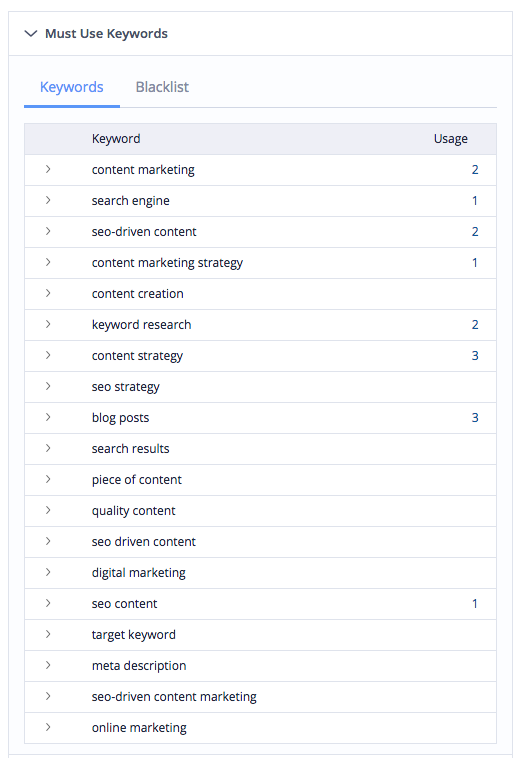The height and width of the screenshot is (758, 518).
Task: Click usage count for seo content
Action: [x=475, y=603]
